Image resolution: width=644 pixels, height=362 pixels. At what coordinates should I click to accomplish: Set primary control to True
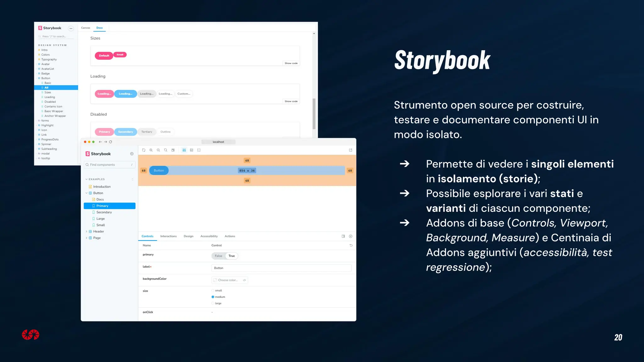tap(232, 256)
